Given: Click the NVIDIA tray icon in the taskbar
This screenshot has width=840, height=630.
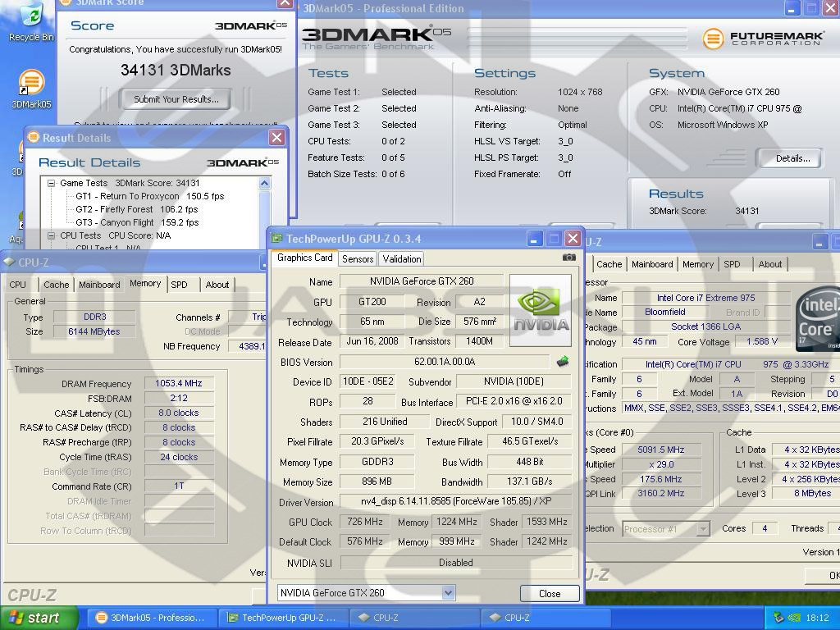Looking at the screenshot, I should coord(794,618).
